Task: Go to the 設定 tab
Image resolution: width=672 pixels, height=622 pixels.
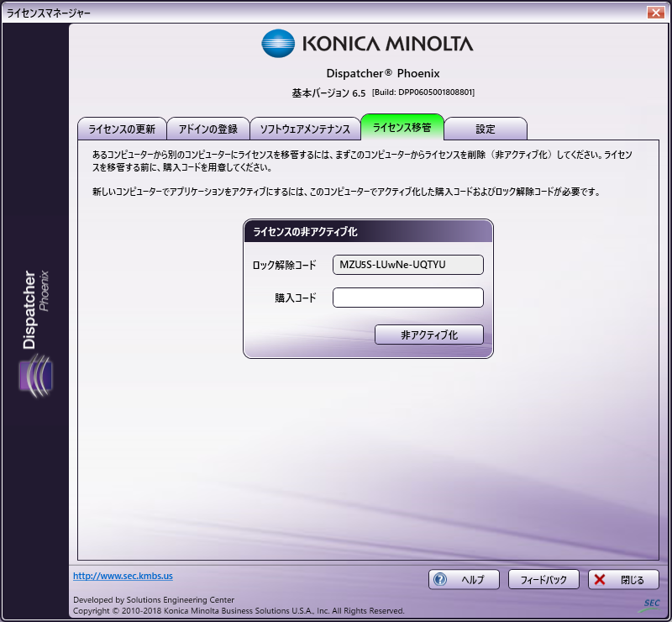Action: [486, 129]
